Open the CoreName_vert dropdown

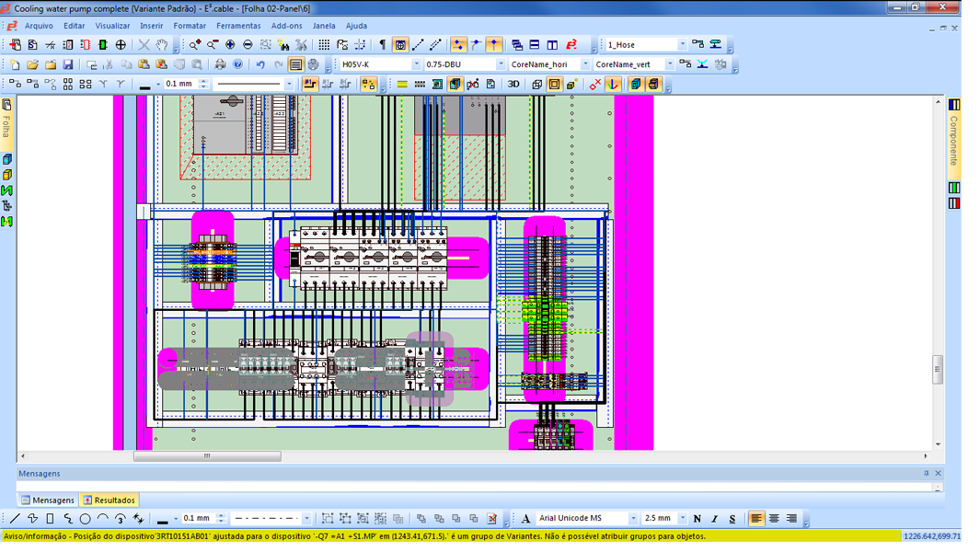[669, 64]
